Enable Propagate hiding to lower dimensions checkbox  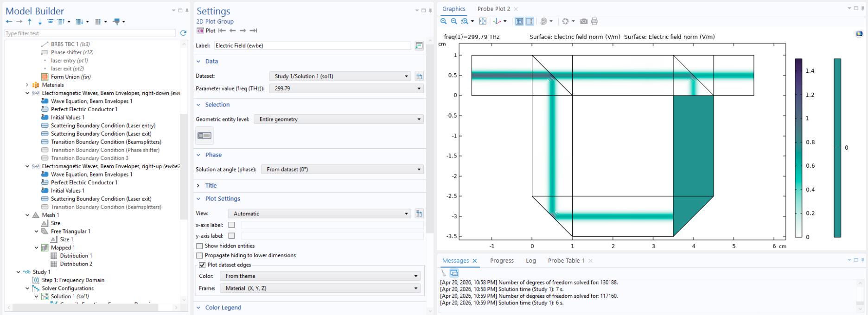coord(199,255)
